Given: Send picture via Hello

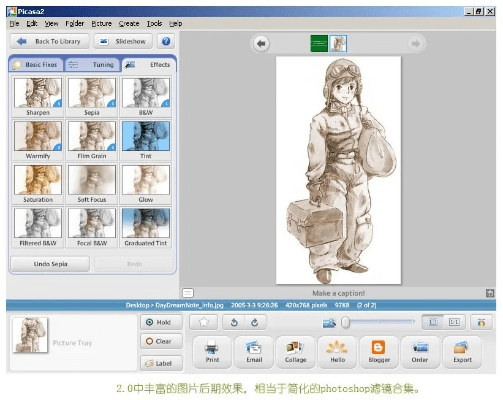Looking at the screenshot, I should point(337,352).
